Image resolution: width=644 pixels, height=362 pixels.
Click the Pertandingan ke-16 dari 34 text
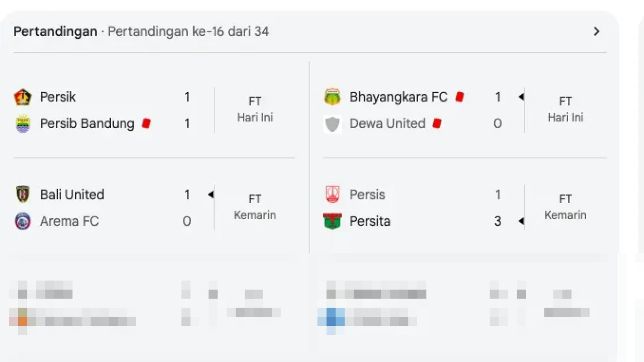[188, 31]
